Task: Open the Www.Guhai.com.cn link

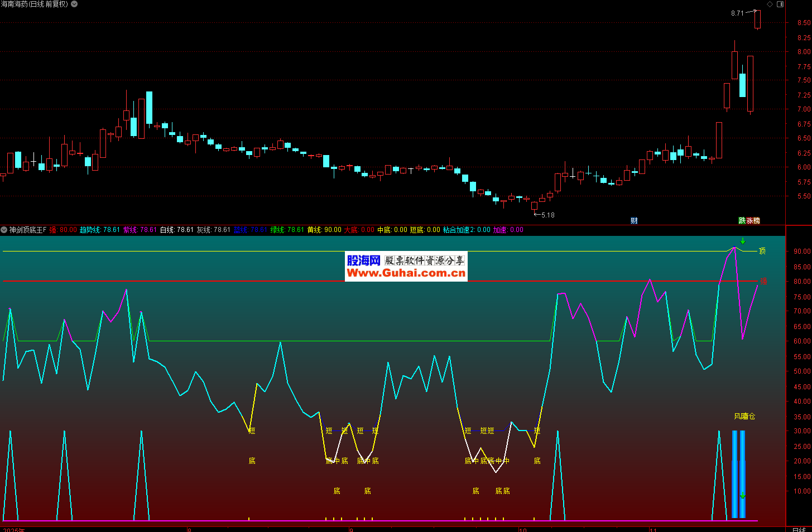Action: [406, 273]
